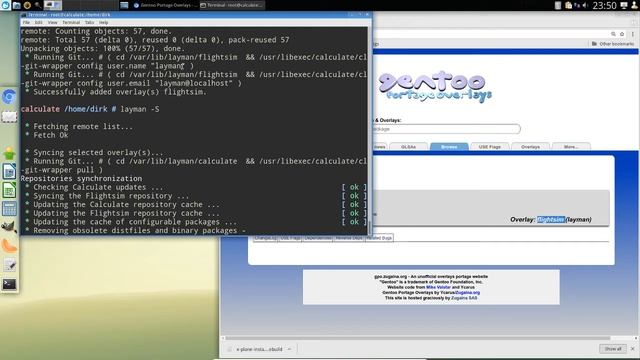Click the browser horizontal scrollbar
This screenshot has width=640, height=360.
[418, 338]
